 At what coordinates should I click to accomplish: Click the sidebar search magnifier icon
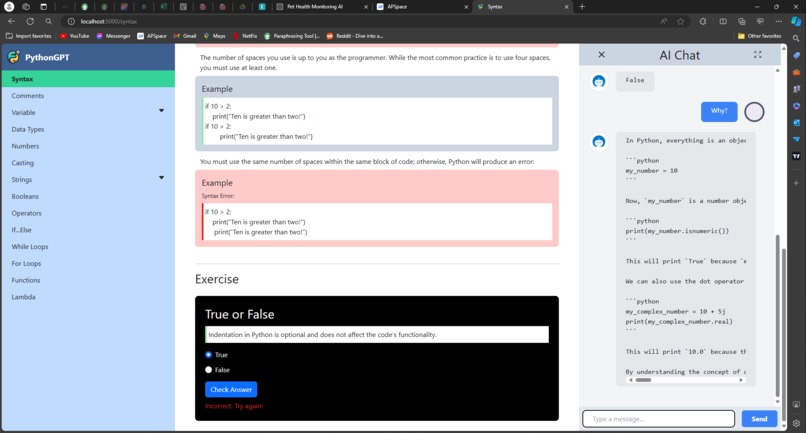[x=796, y=38]
